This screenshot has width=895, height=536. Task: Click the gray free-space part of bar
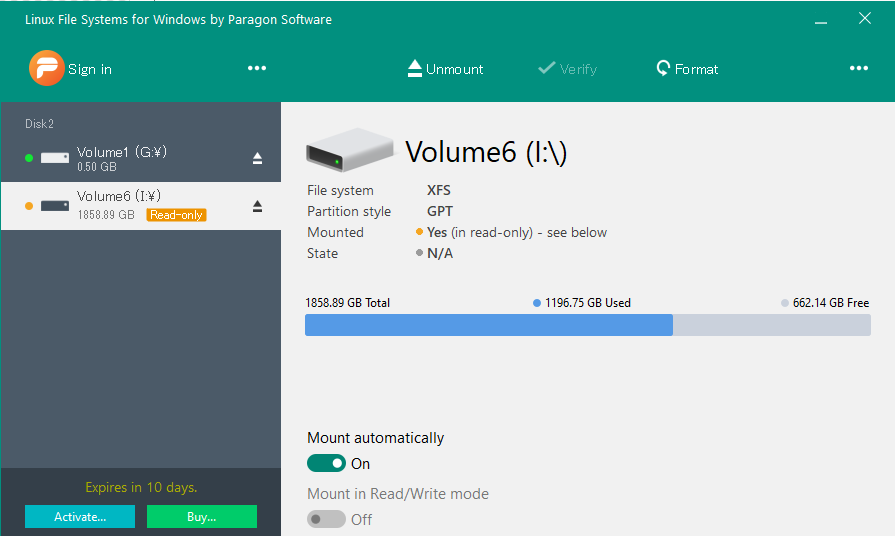[772, 325]
